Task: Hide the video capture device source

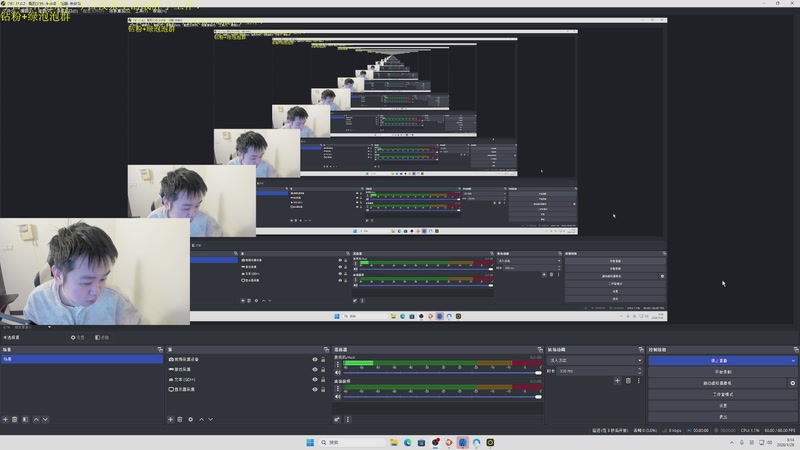Action: (x=315, y=359)
